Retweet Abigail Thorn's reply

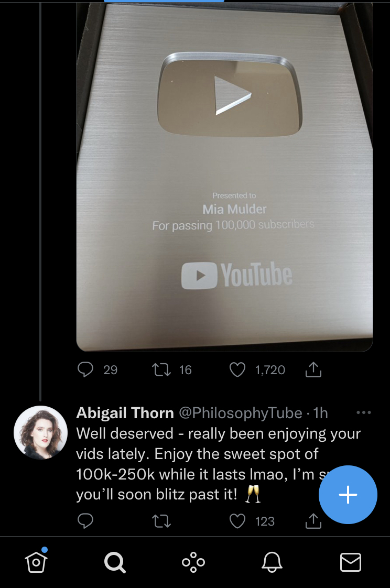[x=161, y=521]
